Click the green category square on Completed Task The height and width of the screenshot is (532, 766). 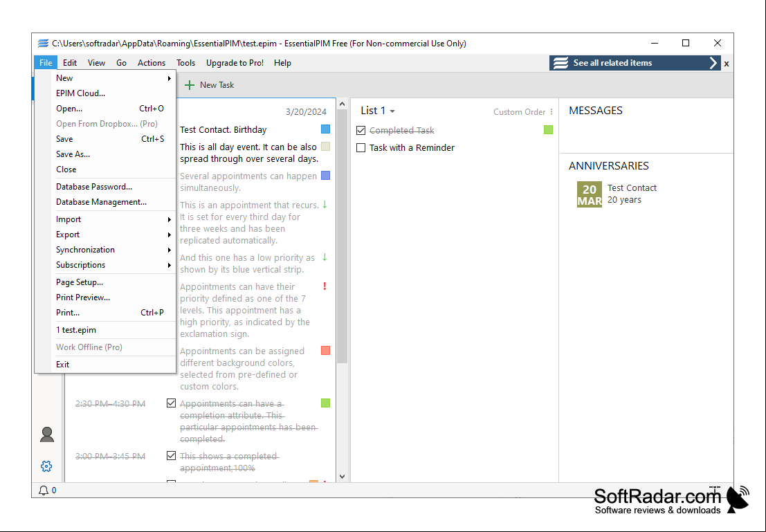pyautogui.click(x=548, y=129)
